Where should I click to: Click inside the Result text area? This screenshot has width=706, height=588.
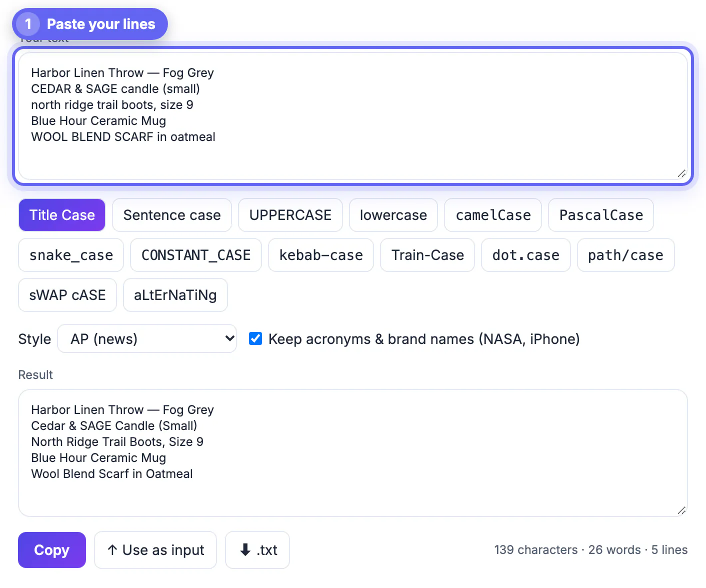click(353, 453)
